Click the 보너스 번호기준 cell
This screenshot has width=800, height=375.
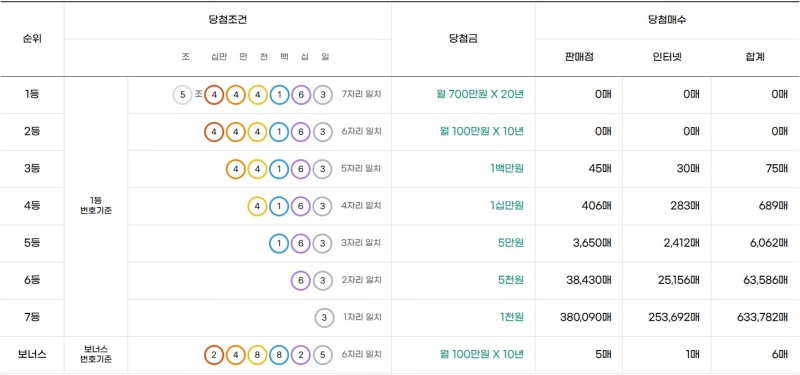coord(96,355)
